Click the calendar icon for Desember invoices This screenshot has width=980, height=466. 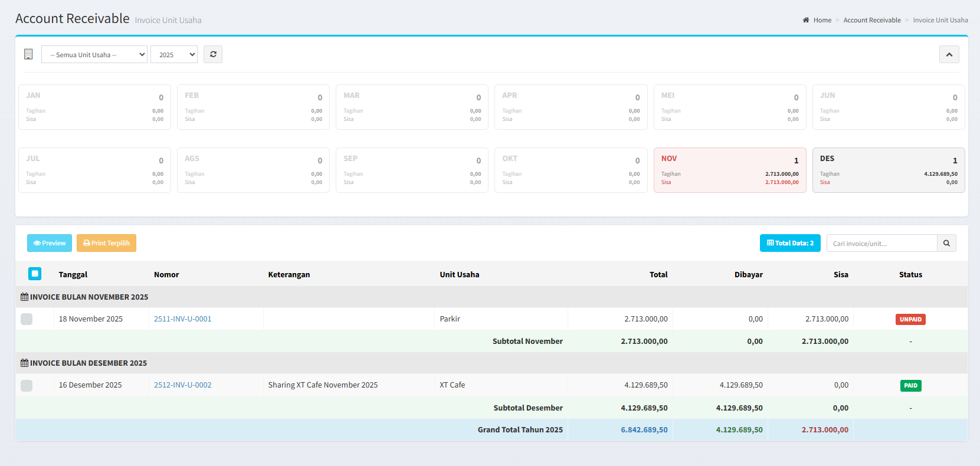[24, 363]
